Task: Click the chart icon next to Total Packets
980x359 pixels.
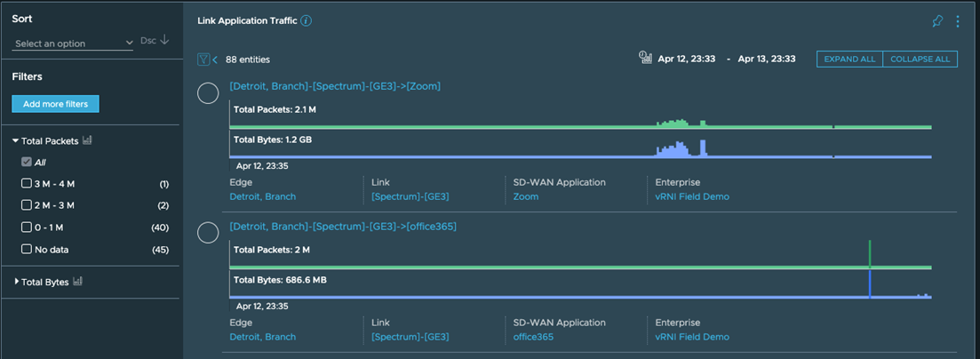Action: click(x=87, y=140)
